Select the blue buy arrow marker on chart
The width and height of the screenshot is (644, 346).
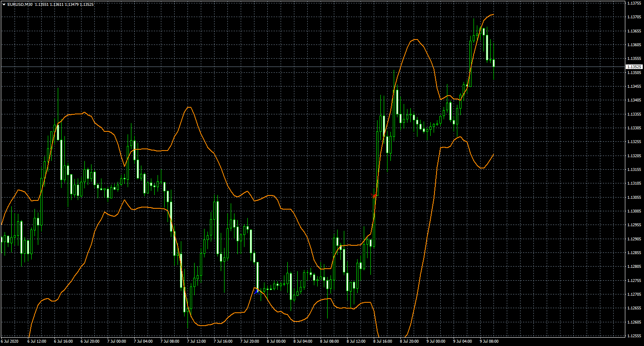click(x=257, y=292)
